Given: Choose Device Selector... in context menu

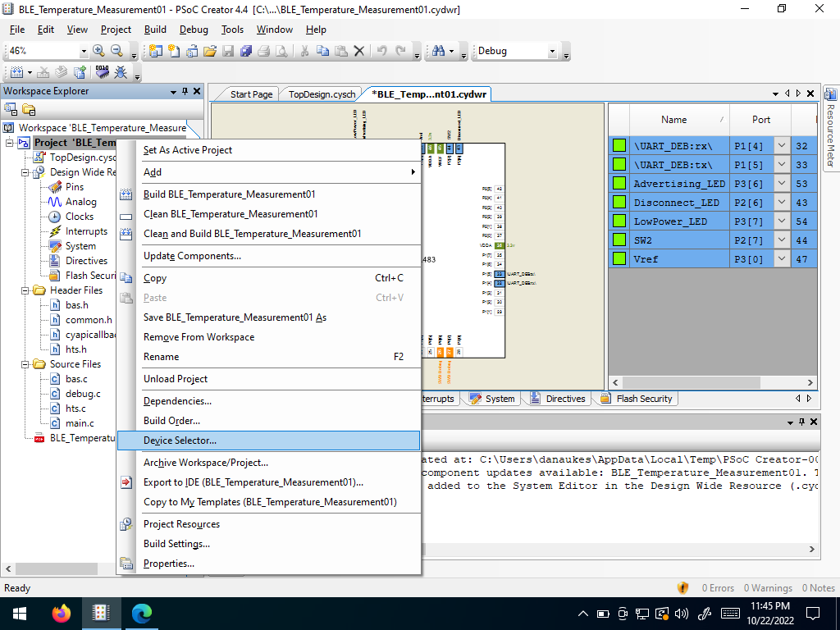Looking at the screenshot, I should [268, 441].
